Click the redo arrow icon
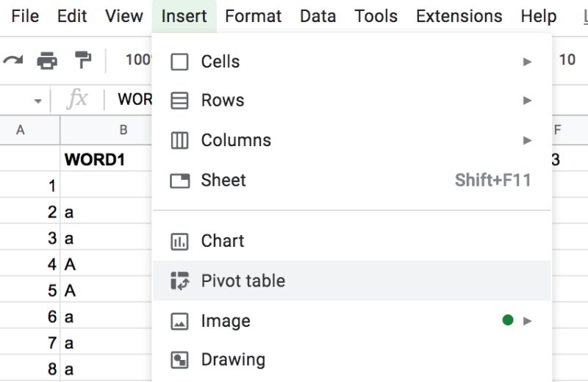The image size is (588, 382). pos(13,60)
